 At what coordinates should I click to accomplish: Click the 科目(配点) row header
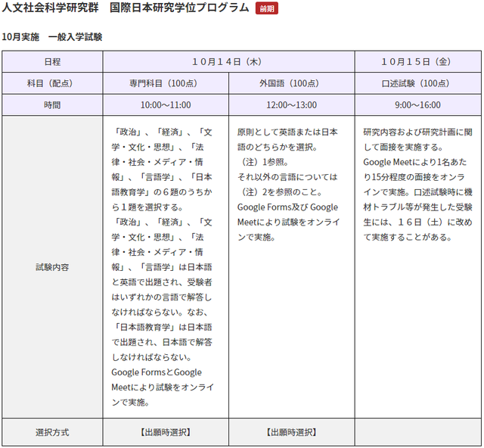[52, 83]
